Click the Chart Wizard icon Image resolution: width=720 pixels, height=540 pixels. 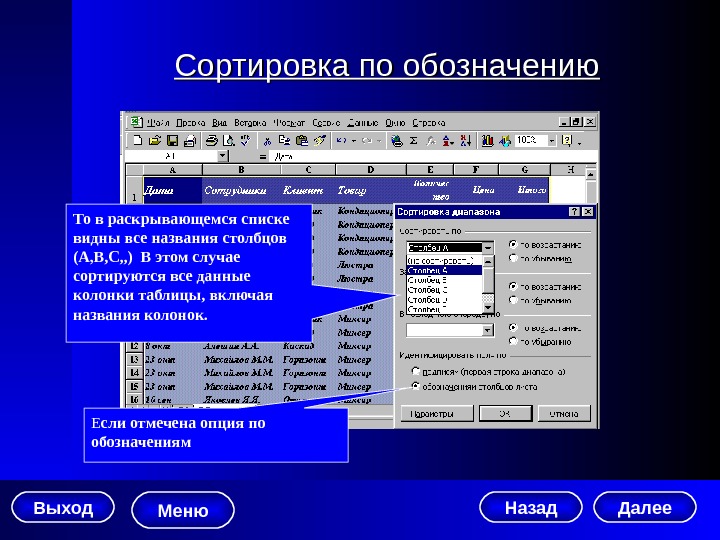click(487, 141)
